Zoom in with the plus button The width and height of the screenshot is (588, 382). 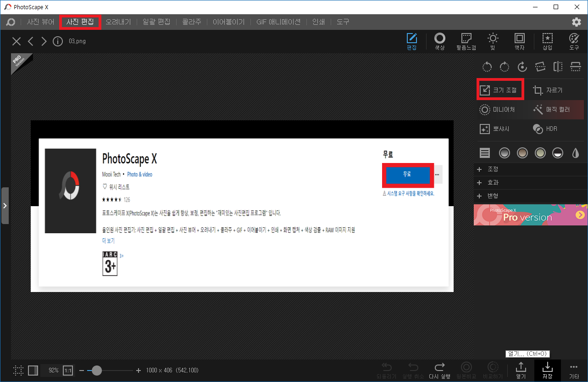point(139,371)
